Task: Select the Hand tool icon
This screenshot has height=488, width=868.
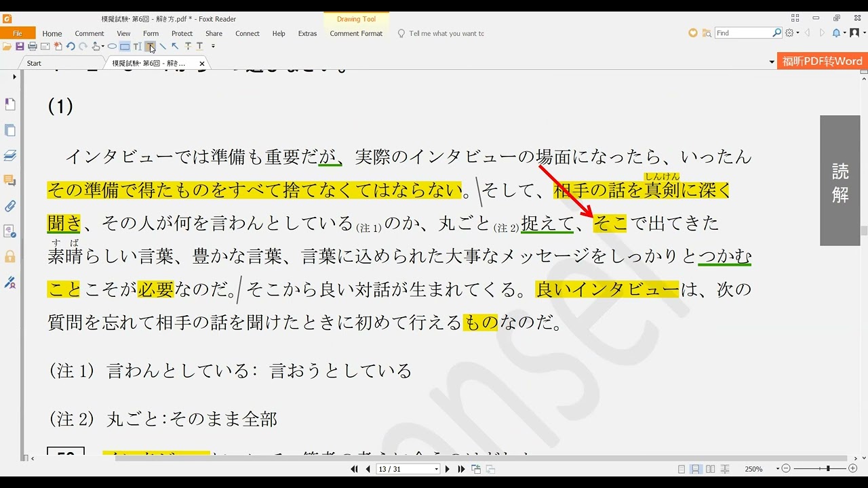Action: tap(96, 47)
